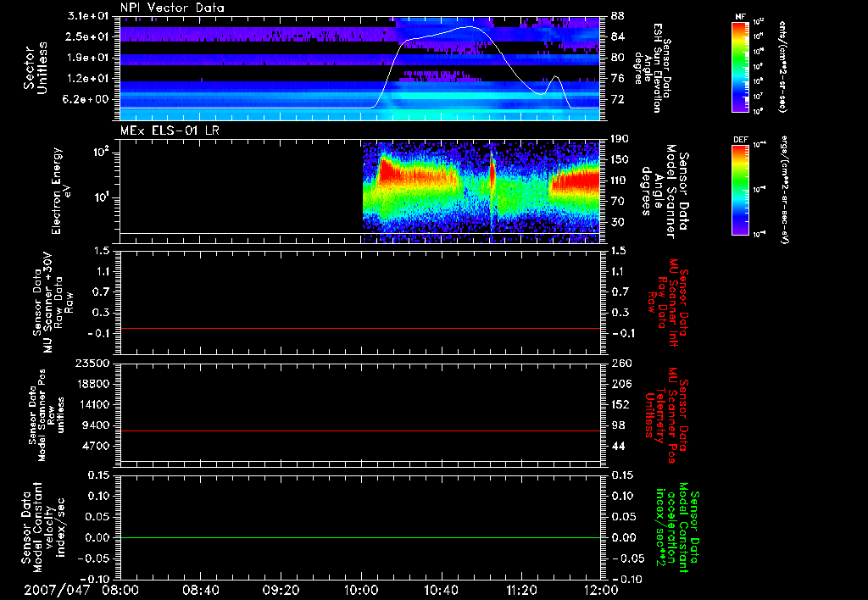The width and height of the screenshot is (868, 600).
Task: Click the DEF energy flux color bar
Action: click(x=740, y=190)
